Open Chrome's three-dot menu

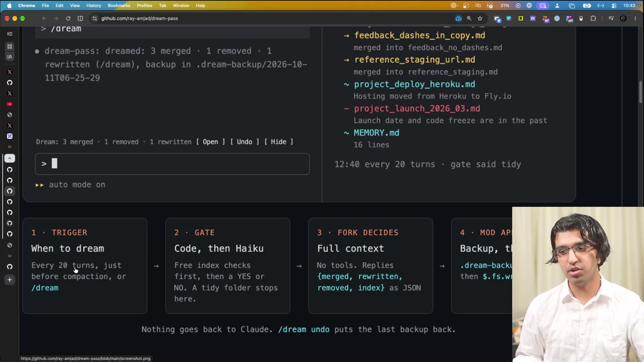click(636, 19)
